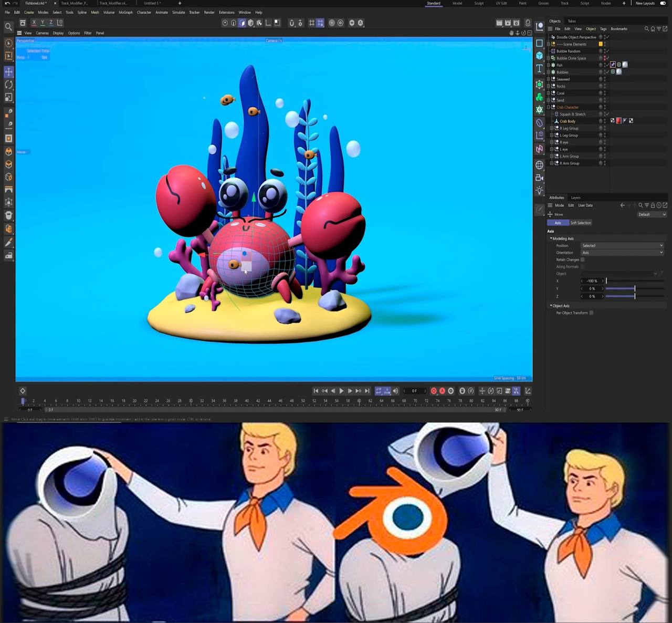
Task: Open the Extensions menu
Action: click(x=227, y=12)
